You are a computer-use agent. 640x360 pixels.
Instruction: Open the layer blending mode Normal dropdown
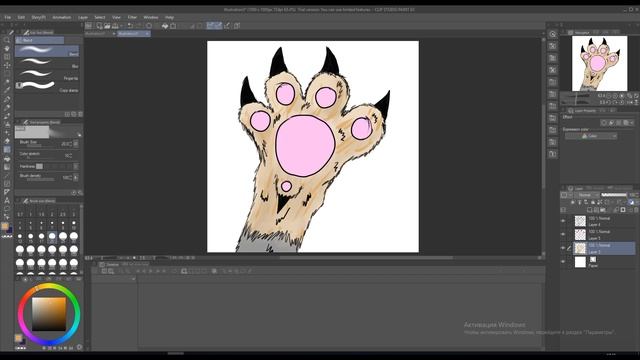tap(587, 195)
